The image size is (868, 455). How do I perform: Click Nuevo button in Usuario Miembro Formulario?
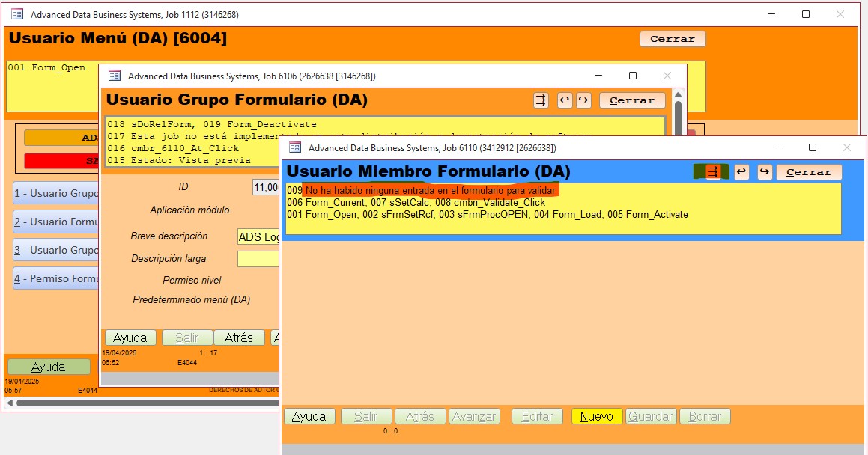pos(597,416)
